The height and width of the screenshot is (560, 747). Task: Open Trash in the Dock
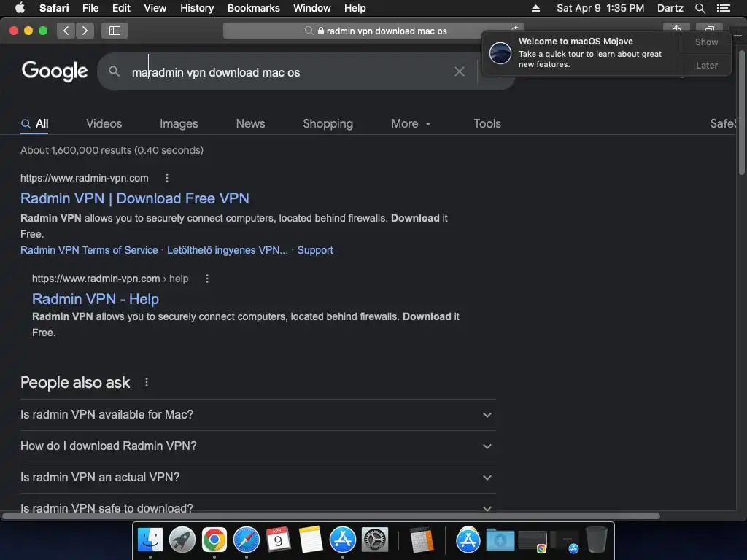(596, 540)
